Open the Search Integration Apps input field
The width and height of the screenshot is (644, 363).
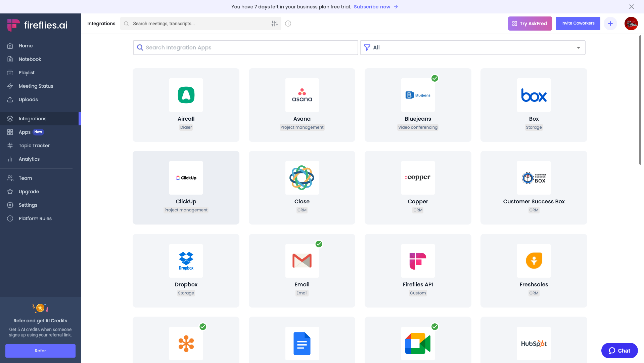coord(245,47)
